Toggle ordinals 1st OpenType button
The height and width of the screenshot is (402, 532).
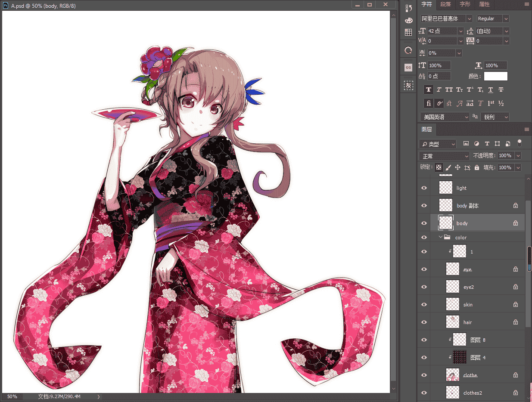click(x=491, y=103)
